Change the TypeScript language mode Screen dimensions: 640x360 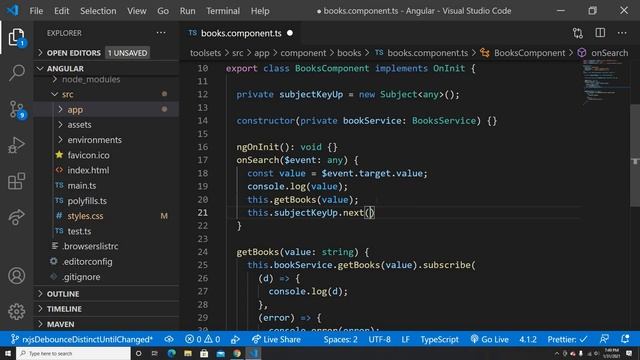coord(440,339)
